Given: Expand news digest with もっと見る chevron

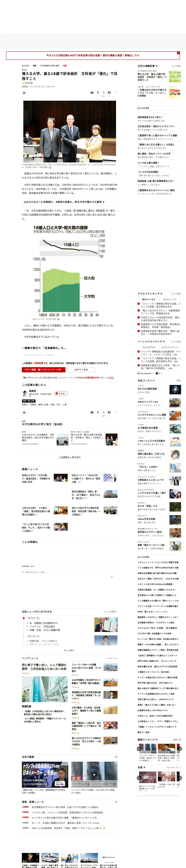Looking at the screenshot, I should pyautogui.click(x=70, y=650).
